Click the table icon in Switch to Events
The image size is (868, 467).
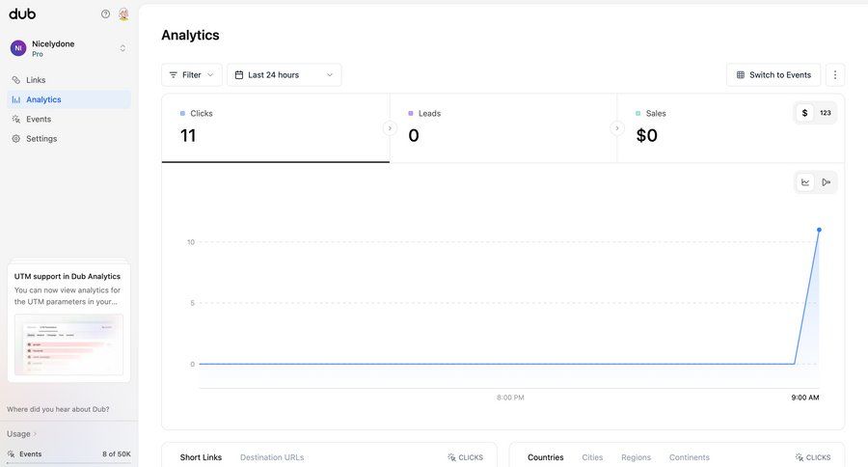pos(740,75)
